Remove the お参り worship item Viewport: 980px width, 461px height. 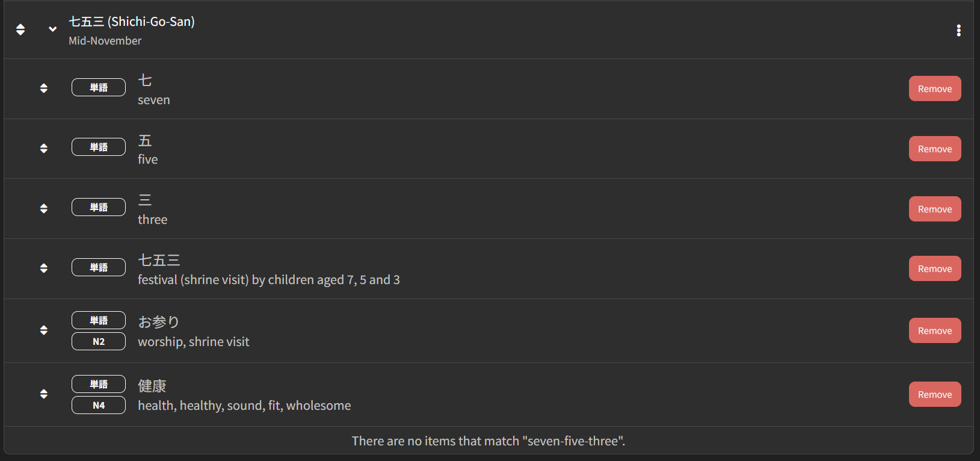coord(934,330)
